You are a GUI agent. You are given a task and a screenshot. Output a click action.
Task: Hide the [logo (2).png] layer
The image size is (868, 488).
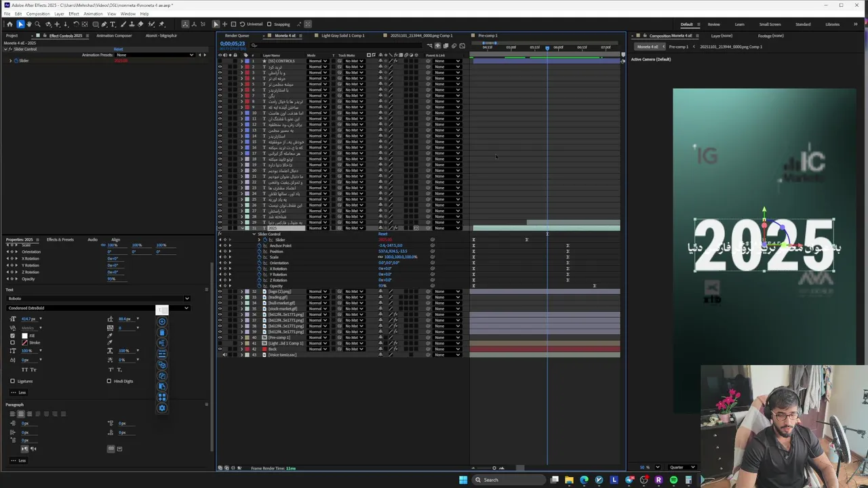coord(220,291)
